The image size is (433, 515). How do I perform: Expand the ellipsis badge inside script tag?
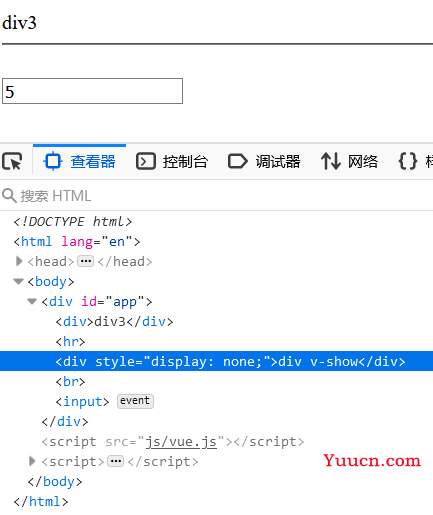point(115,461)
